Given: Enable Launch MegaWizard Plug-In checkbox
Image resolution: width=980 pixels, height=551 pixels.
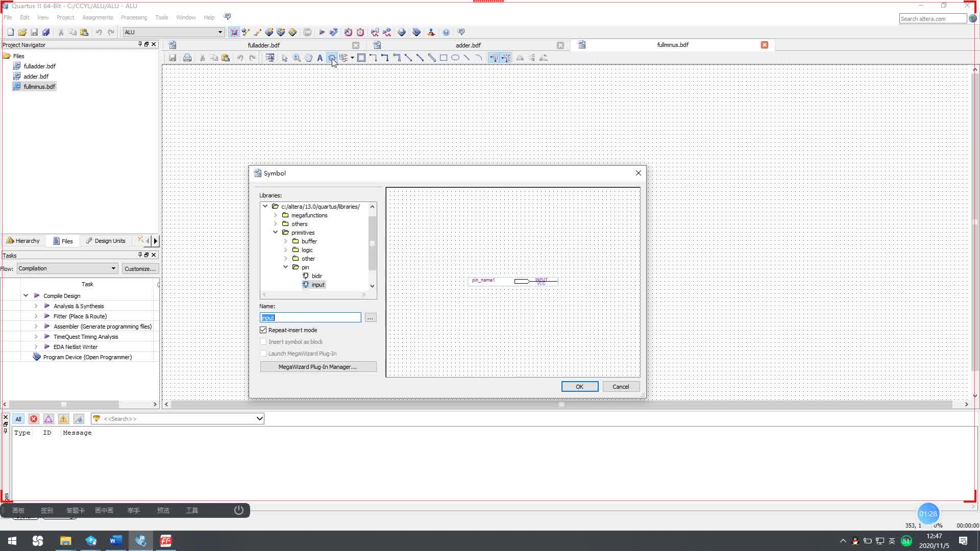Looking at the screenshot, I should point(263,353).
